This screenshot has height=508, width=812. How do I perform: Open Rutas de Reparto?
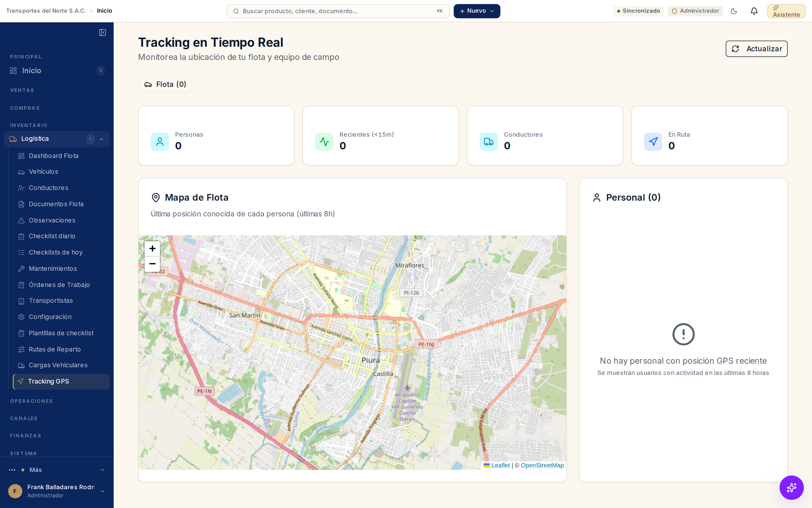61,349
